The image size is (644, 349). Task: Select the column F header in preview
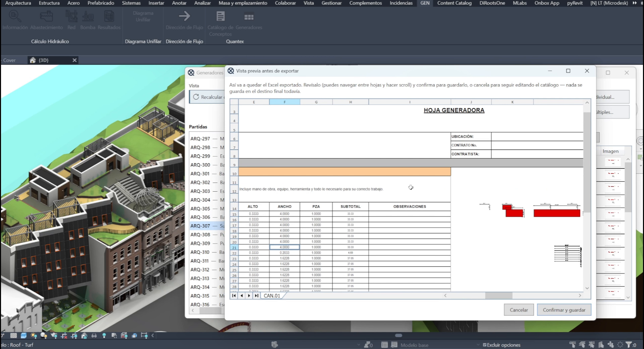point(284,102)
